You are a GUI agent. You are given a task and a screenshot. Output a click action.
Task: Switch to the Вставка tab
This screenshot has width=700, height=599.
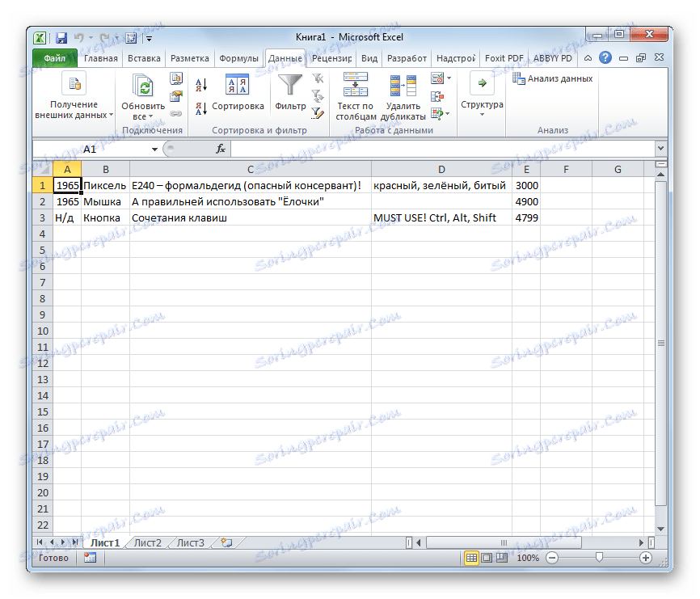click(144, 58)
